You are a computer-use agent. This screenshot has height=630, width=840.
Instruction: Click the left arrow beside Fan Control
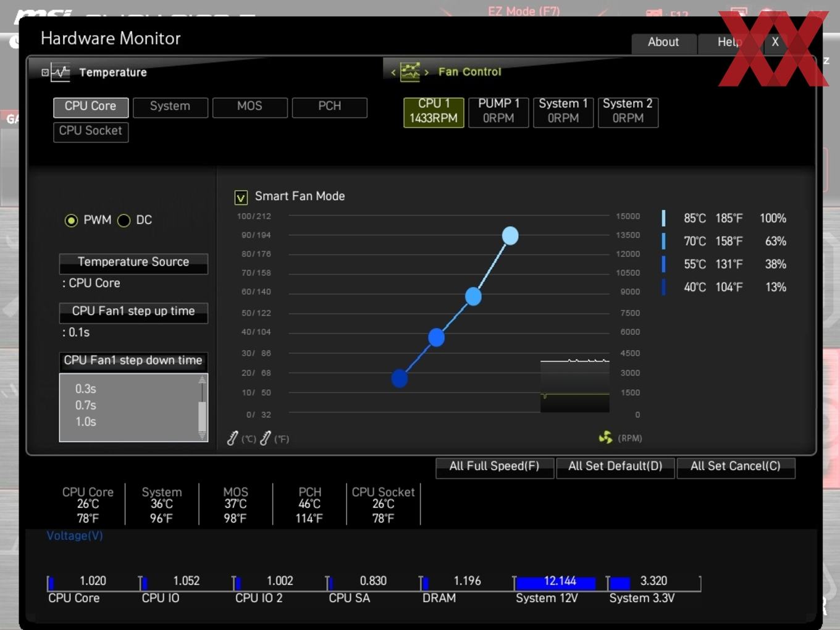393,72
